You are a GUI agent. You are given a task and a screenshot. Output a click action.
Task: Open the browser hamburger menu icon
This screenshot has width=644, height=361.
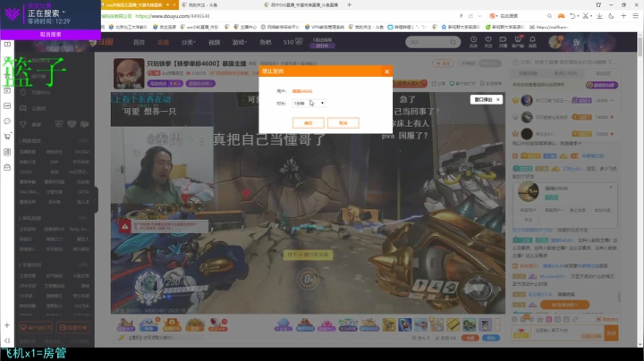(635, 16)
